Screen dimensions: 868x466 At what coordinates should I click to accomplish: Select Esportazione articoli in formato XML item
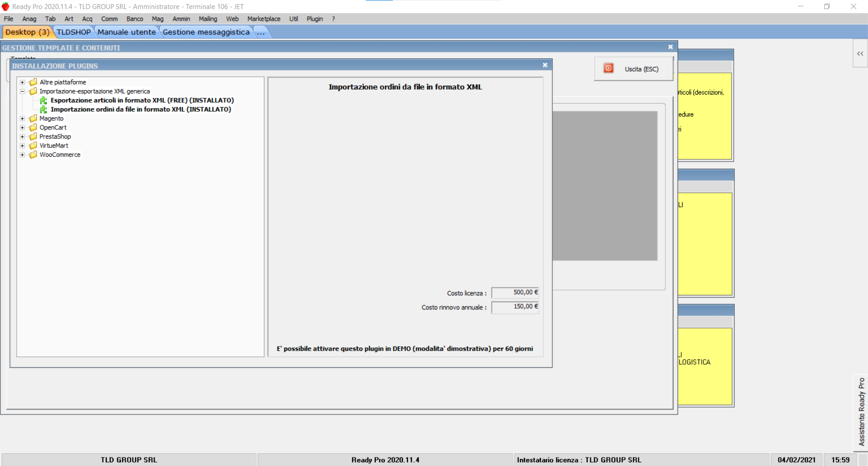142,100
